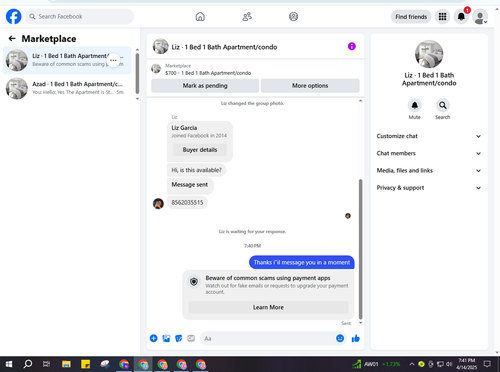Open Windows taskbar search

(28, 364)
